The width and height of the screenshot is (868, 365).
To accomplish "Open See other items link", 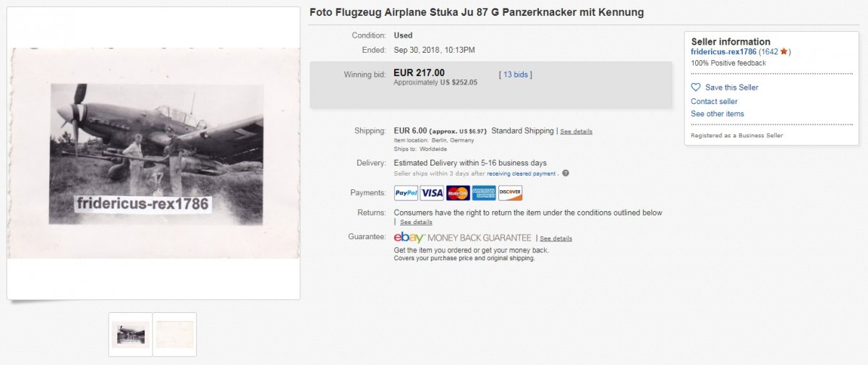I will point(717,113).
